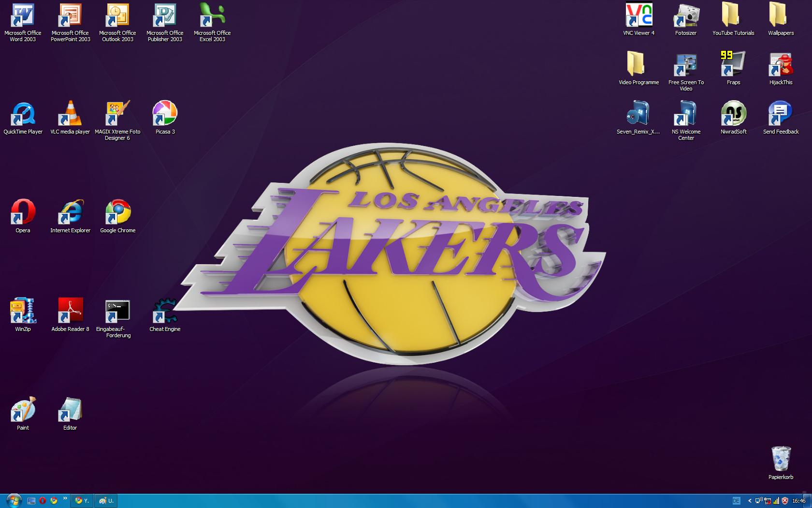812x508 pixels.
Task: Click the Microsoft Office Publisher 2003 shortcut
Action: [165, 22]
